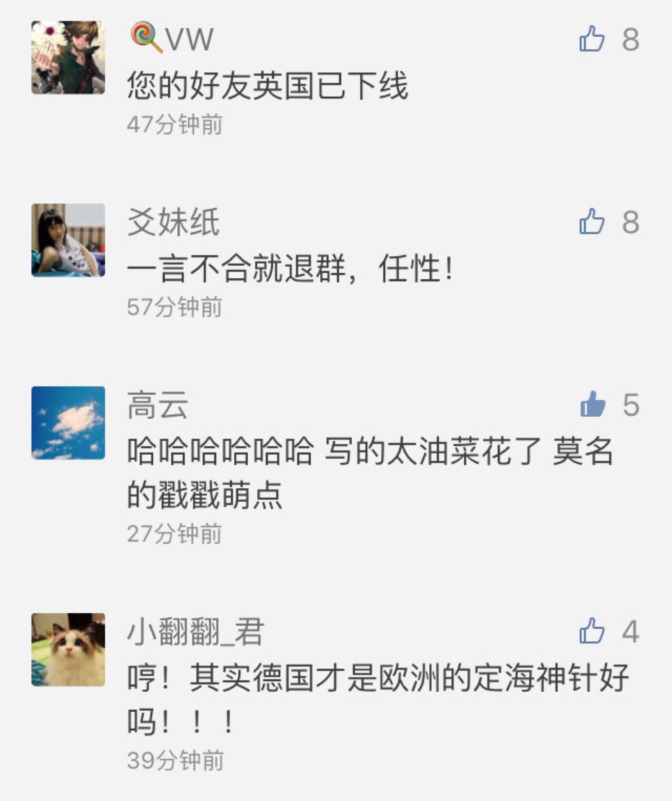
Task: Select comment 您的好友英国已下线
Action: [x=267, y=85]
